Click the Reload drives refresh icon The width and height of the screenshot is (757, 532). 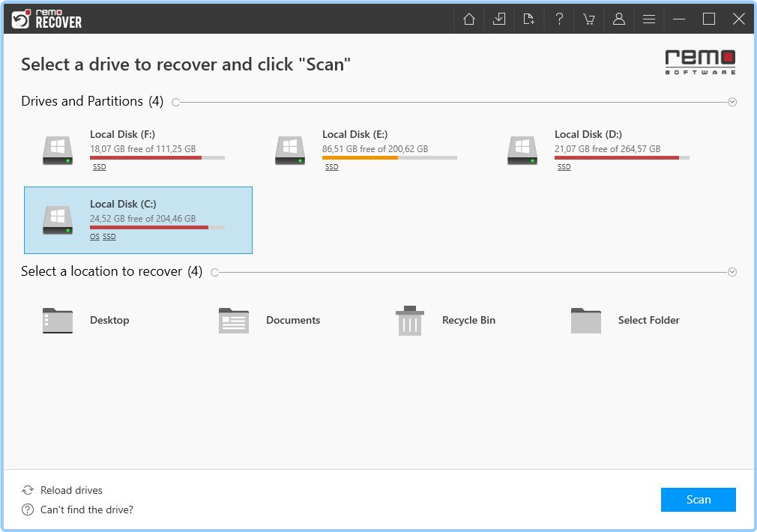click(28, 490)
